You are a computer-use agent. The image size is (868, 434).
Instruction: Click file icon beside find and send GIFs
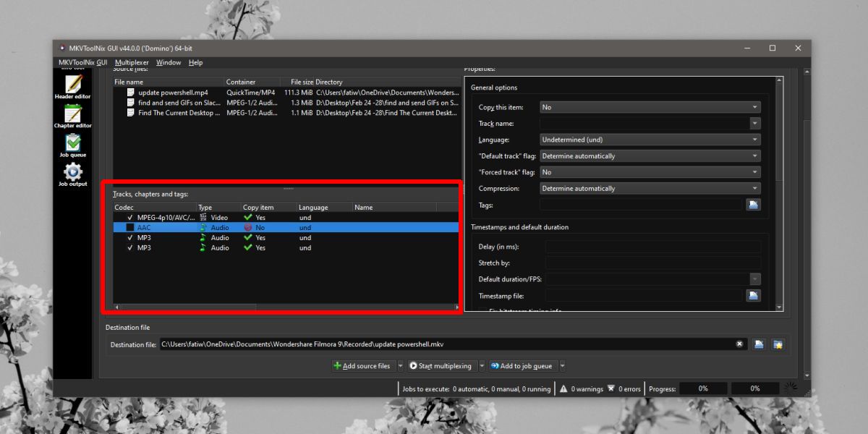click(x=131, y=103)
